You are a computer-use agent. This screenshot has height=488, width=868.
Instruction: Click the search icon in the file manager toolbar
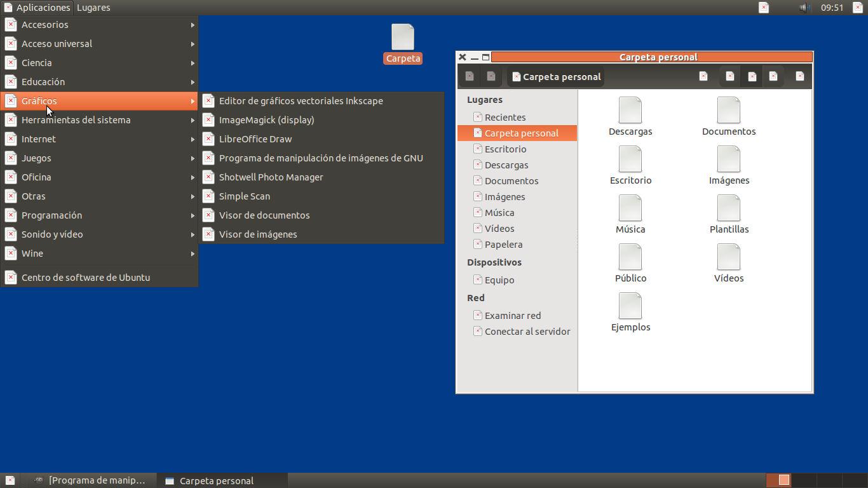point(703,76)
